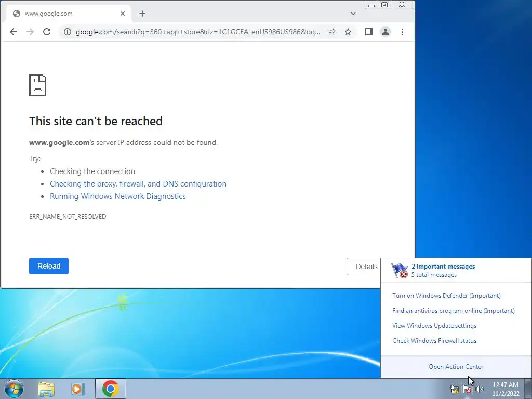The width and height of the screenshot is (532, 399).
Task: Reload the page with the toolbar refresh icon
Action: point(47,32)
